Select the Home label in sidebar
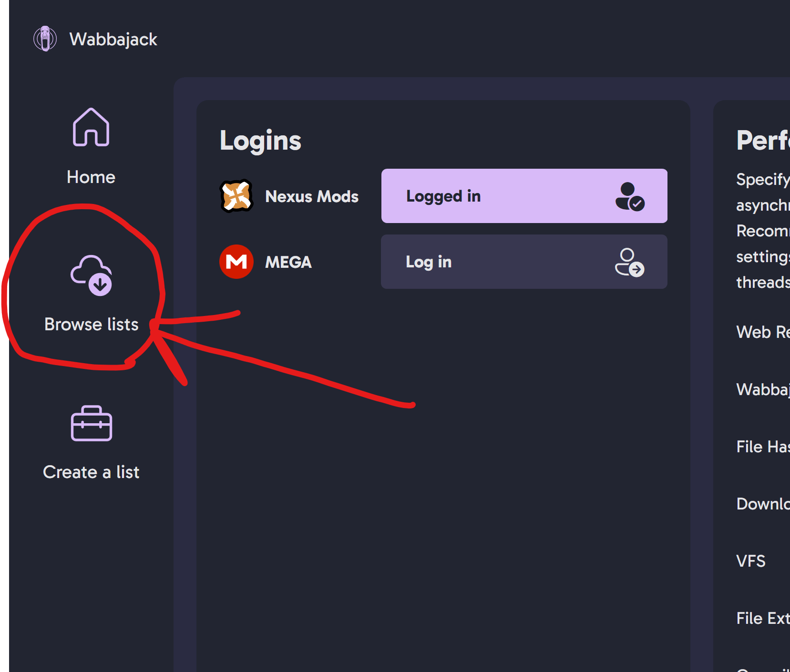The height and width of the screenshot is (672, 790). (x=91, y=177)
